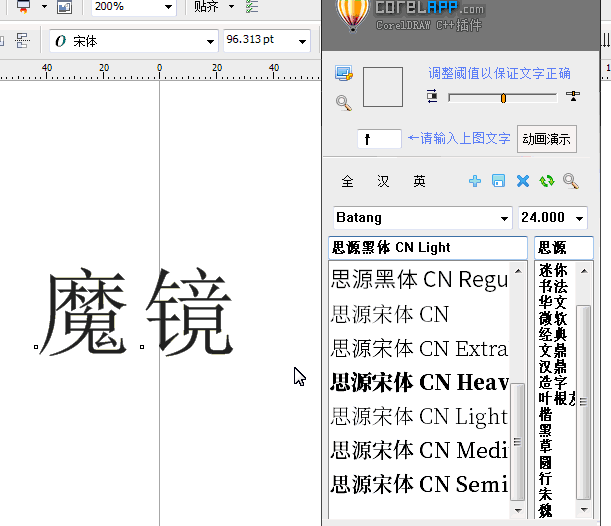Image resolution: width=611 pixels, height=526 pixels.
Task: Open arrow beside the launcher icon
Action: tap(44, 6)
